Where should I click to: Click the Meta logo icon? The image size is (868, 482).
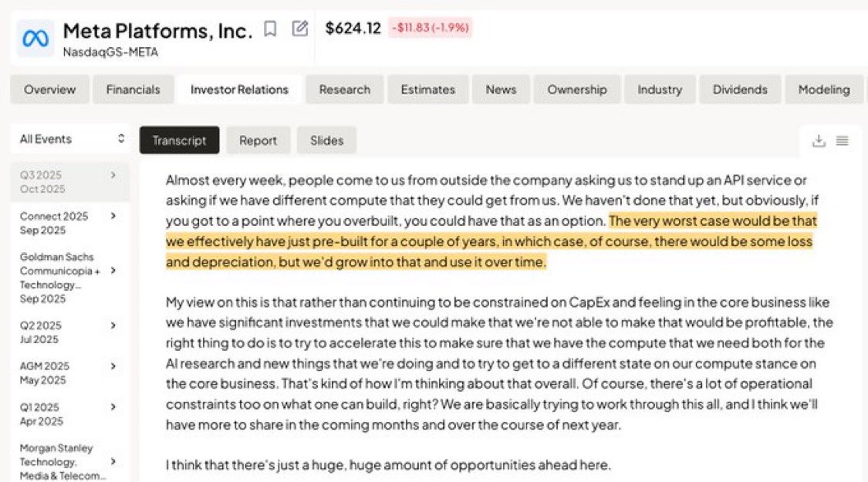click(35, 38)
